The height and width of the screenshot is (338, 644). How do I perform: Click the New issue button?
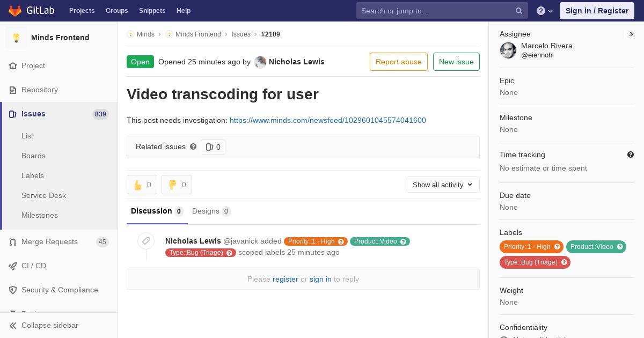456,62
